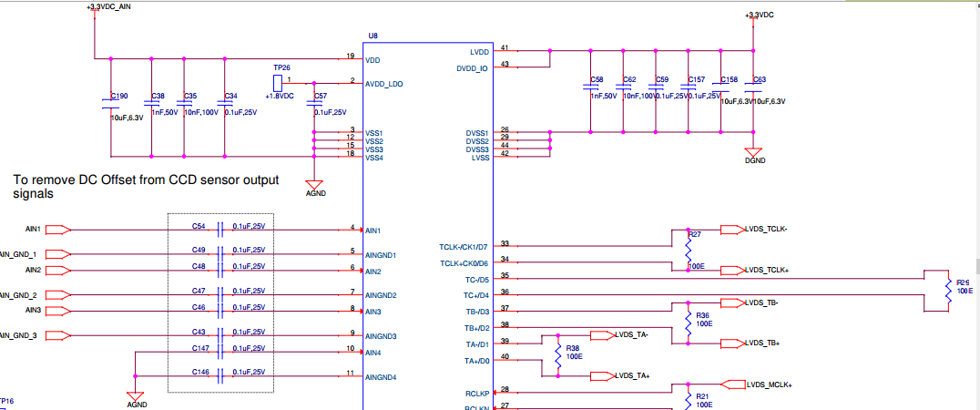Click the DC Offset note text
Viewport: 980px width, 410px height.
146,187
